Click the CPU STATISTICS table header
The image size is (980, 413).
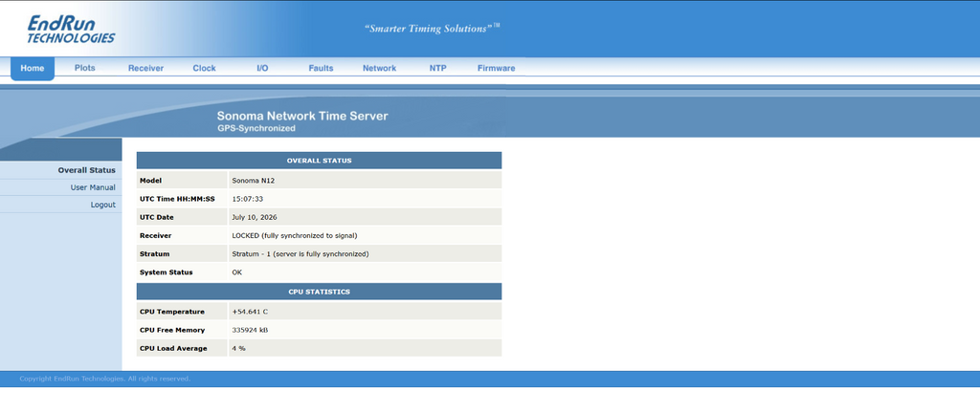click(x=319, y=292)
